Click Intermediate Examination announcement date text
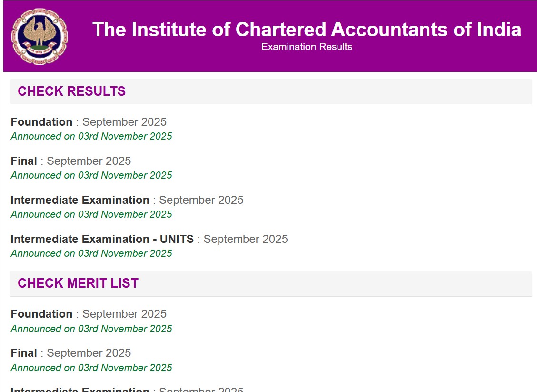Screen dimensions: 537x392 pos(91,214)
